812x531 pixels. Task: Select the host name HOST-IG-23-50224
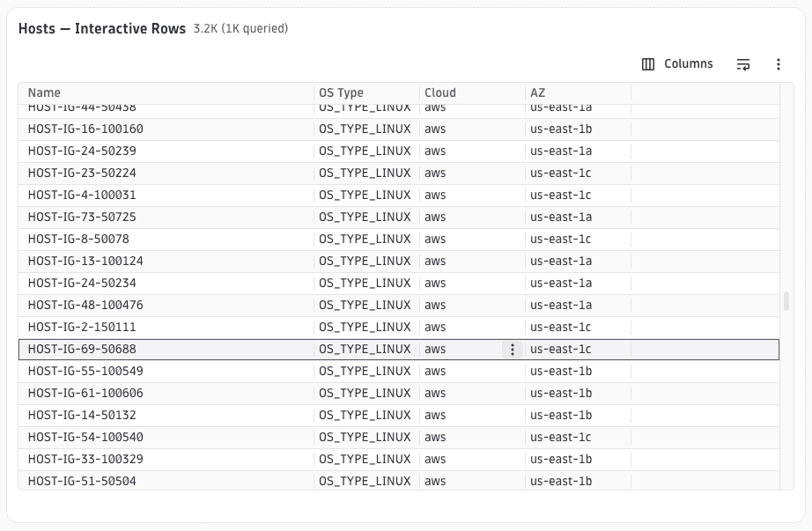pos(82,173)
